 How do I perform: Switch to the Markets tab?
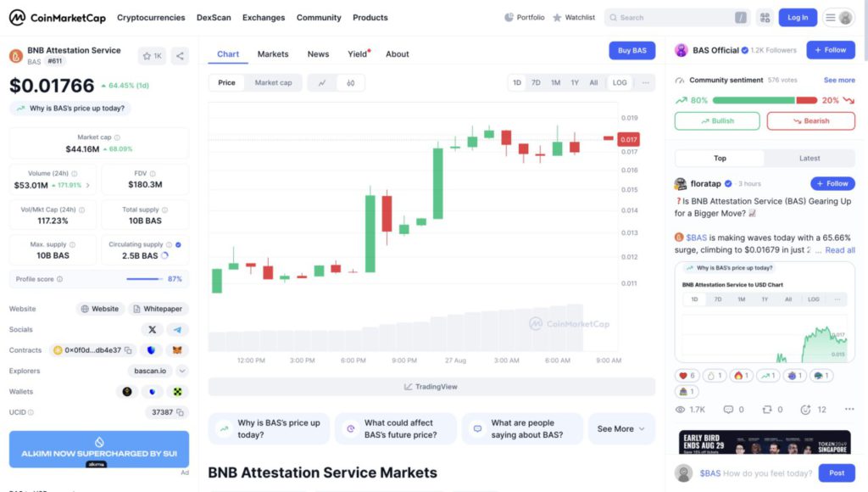tap(273, 54)
